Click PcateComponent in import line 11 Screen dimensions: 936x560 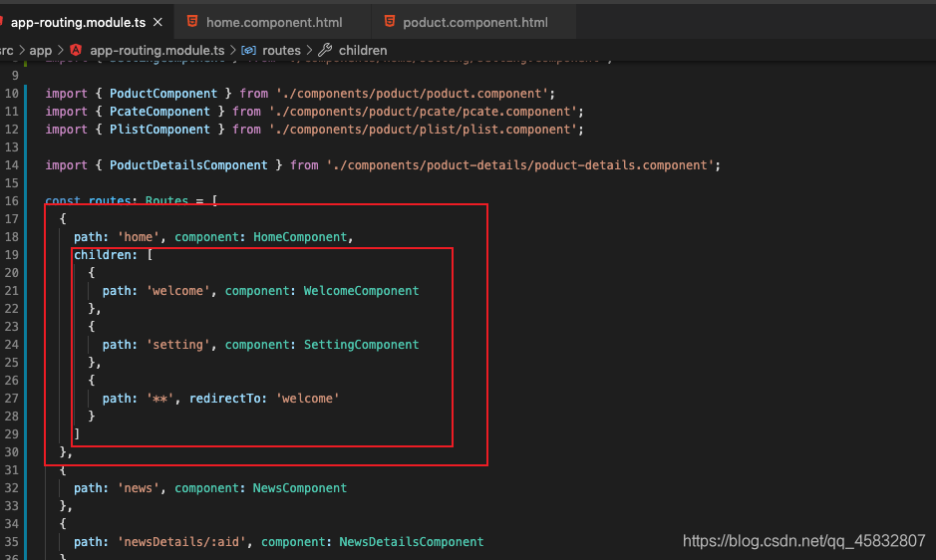pyautogui.click(x=159, y=111)
